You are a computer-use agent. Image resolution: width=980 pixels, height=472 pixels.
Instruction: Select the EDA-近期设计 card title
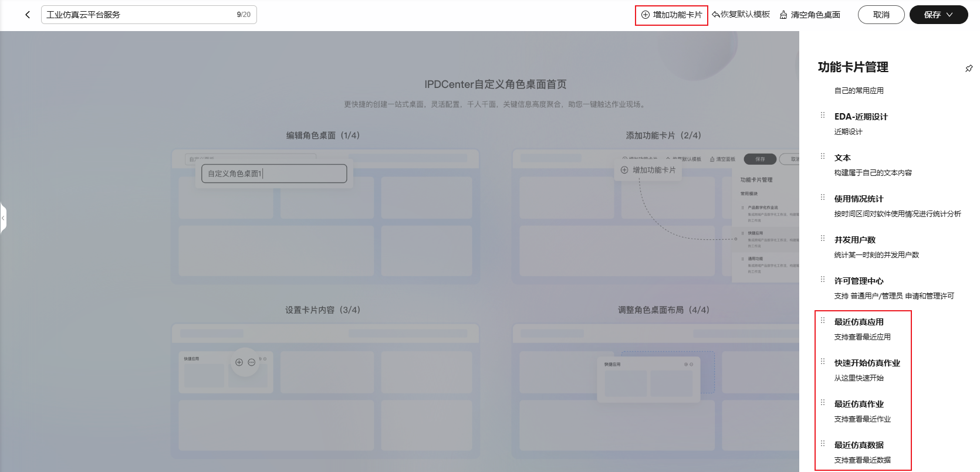861,117
